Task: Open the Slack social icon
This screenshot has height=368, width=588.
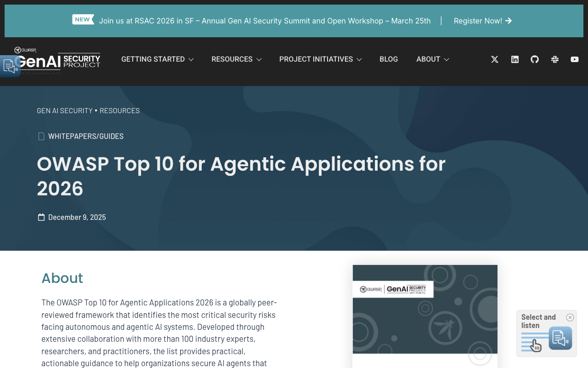Action: tap(555, 59)
